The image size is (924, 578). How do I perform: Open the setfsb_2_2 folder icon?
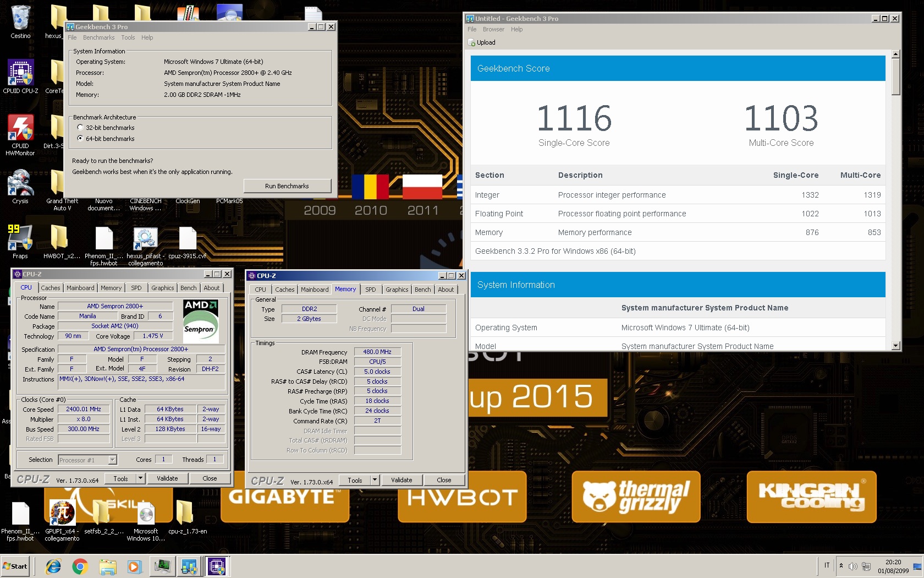tap(103, 517)
